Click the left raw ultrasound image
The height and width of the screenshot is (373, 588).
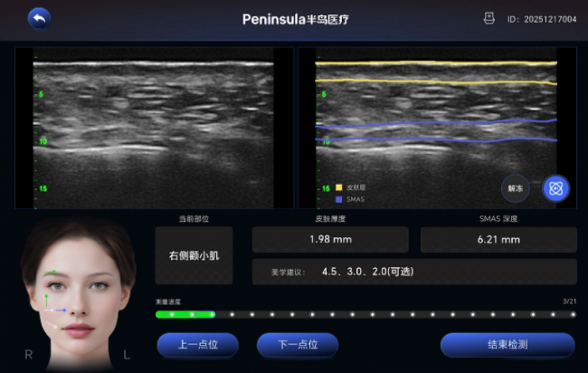pos(154,128)
